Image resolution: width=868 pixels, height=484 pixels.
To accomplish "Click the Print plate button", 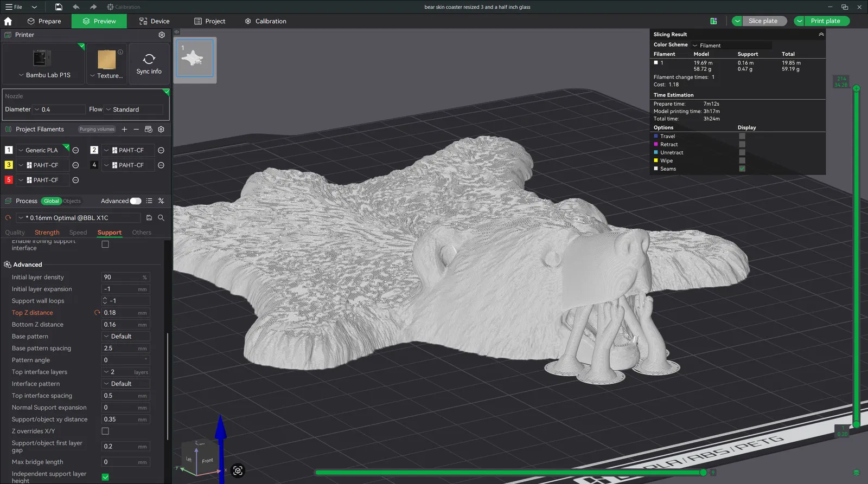I will [825, 21].
